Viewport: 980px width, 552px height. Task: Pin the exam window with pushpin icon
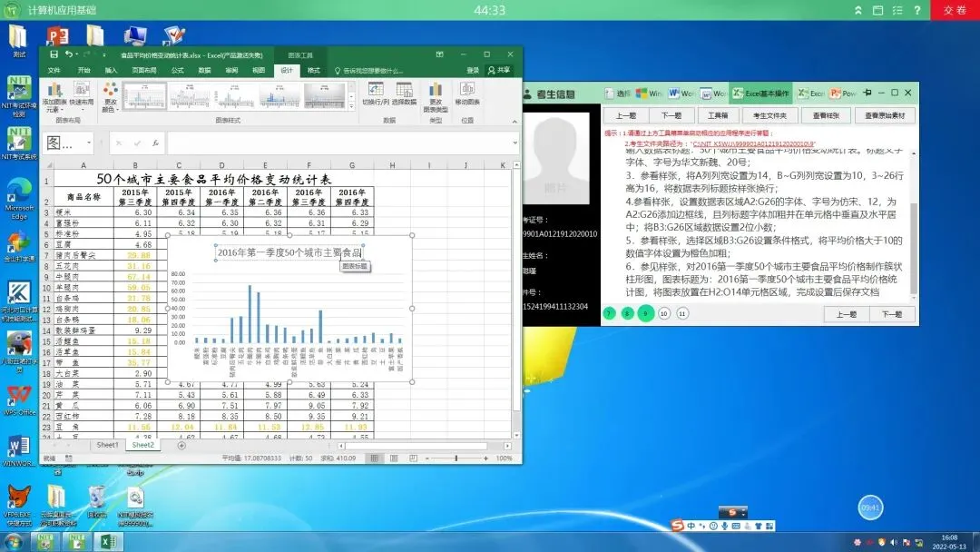coord(867,93)
